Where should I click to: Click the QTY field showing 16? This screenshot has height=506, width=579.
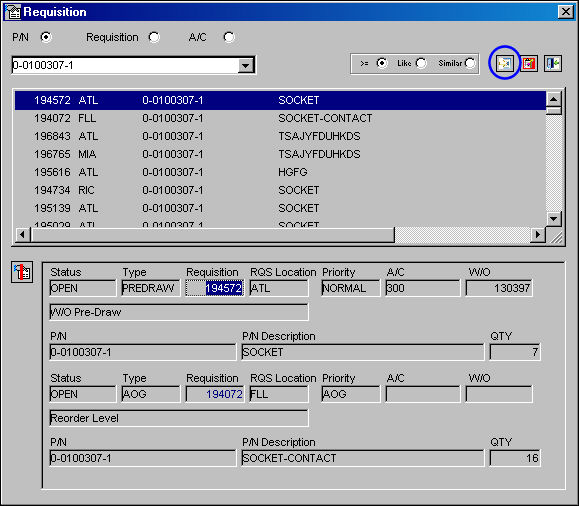coord(515,458)
